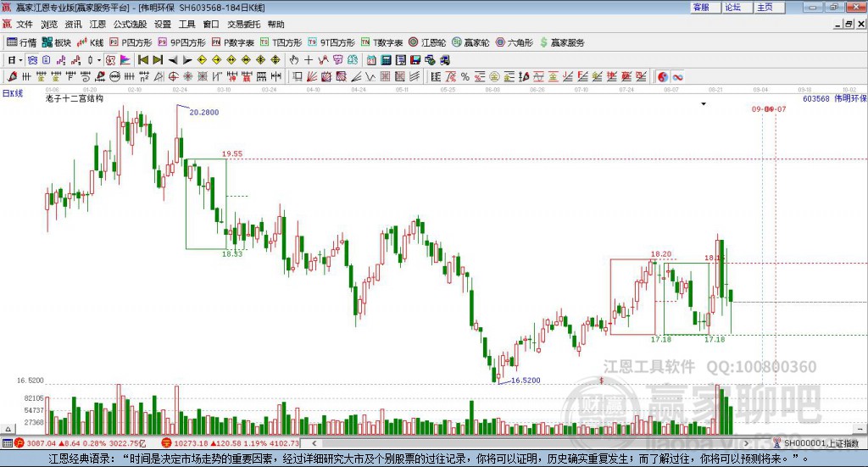Viewport: 868px width, 467px height.
Task: Select the hand pan tool
Action: click(294, 60)
